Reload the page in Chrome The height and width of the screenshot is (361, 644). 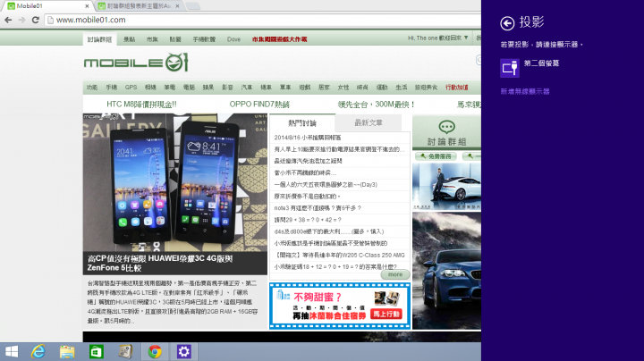pyautogui.click(x=35, y=20)
